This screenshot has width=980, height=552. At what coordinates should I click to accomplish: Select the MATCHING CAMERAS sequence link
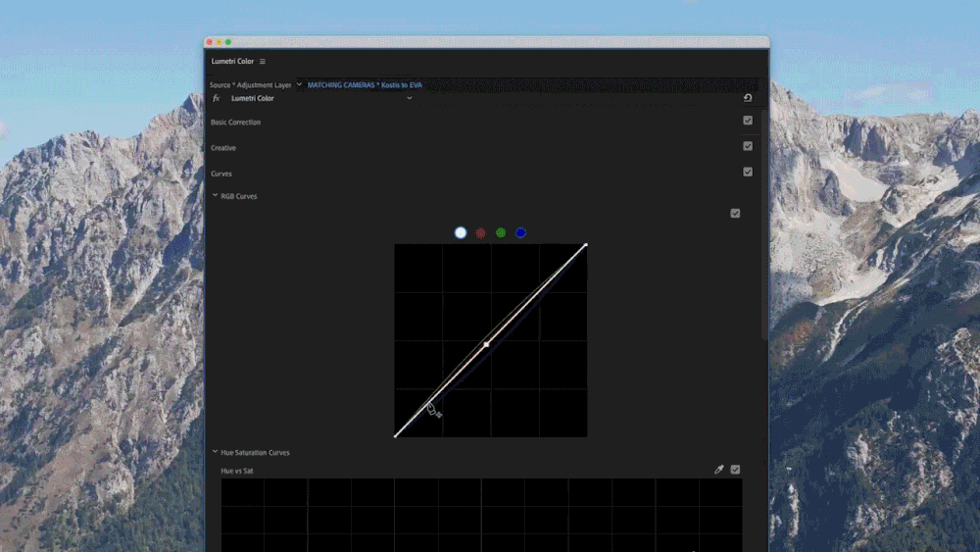pyautogui.click(x=365, y=85)
